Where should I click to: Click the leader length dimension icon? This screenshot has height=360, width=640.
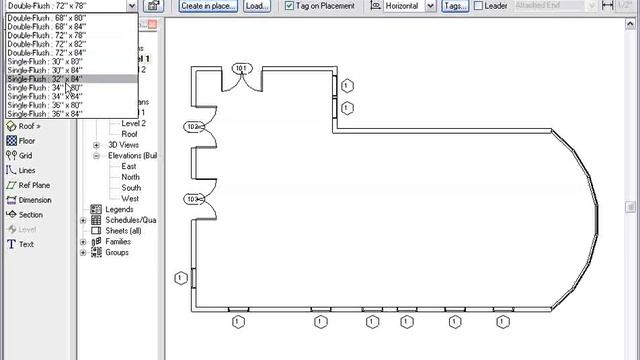[x=607, y=5]
